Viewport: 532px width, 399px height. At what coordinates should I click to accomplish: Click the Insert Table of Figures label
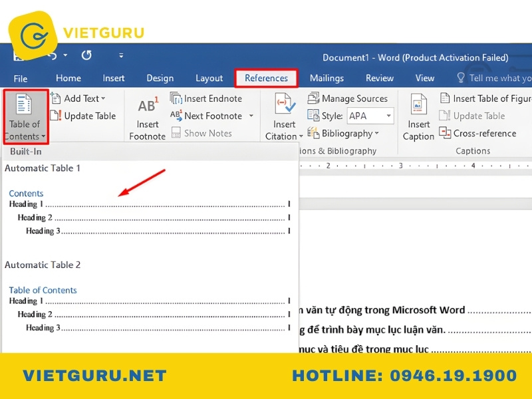click(x=492, y=98)
